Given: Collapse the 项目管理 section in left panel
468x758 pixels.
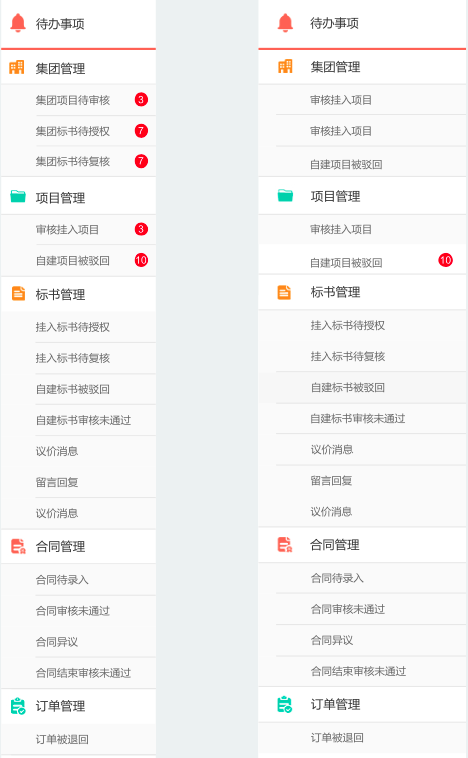Looking at the screenshot, I should click(x=78, y=197).
